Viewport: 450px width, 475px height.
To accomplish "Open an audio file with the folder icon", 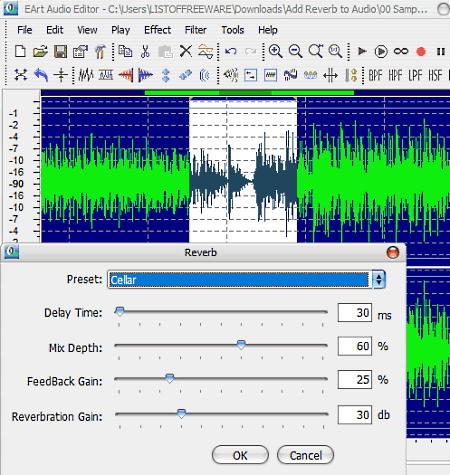I will (40, 52).
